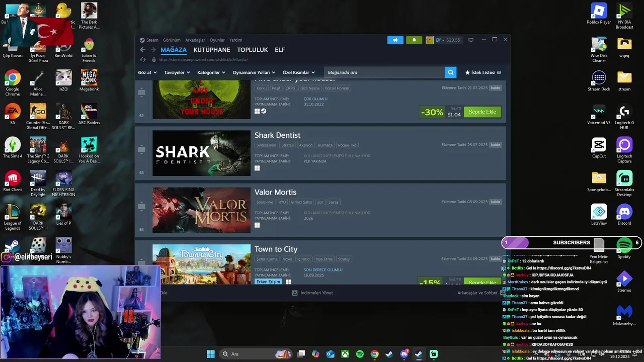Open the Valor Mortis game thumbnail
The height and width of the screenshot is (362, 644).
(x=201, y=210)
